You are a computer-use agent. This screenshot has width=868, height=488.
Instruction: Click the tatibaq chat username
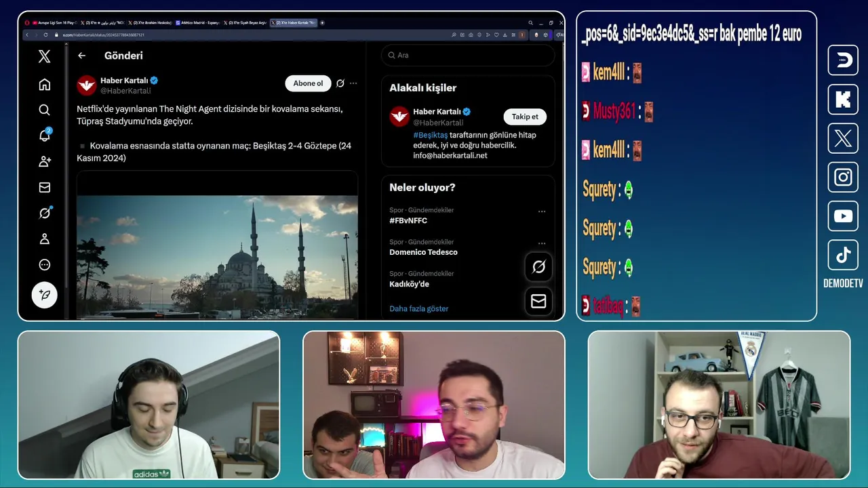tap(608, 306)
